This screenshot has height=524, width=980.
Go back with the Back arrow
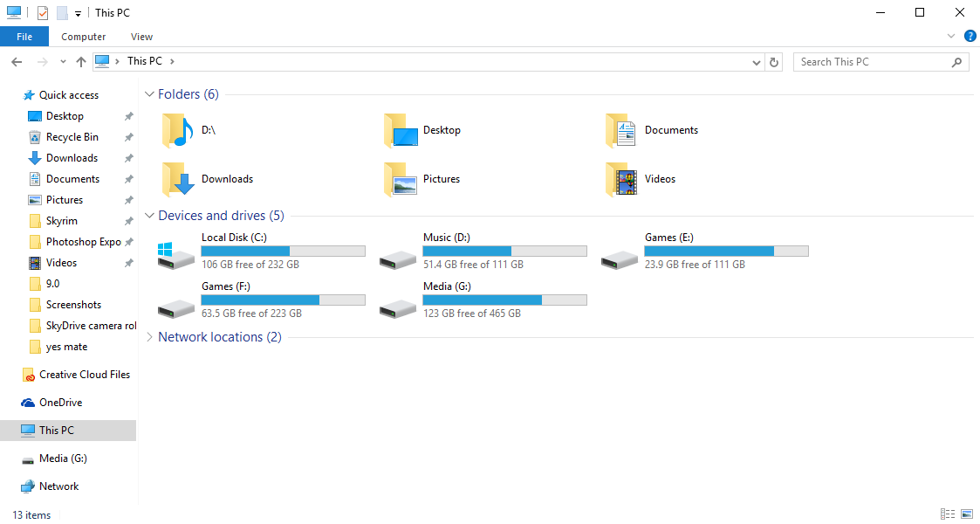pyautogui.click(x=17, y=62)
